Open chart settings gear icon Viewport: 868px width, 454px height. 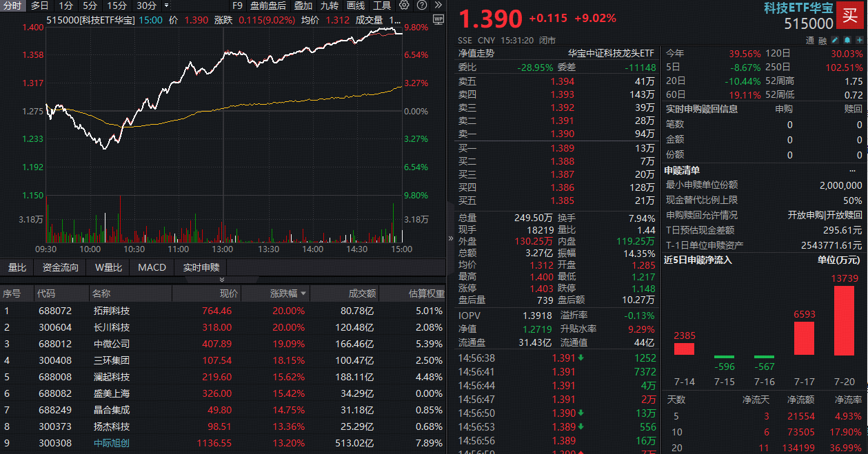[404, 5]
